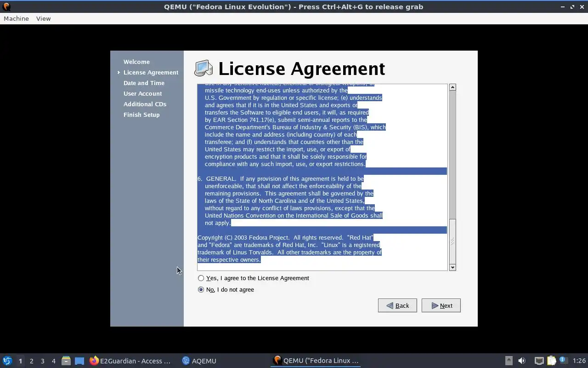Viewport: 588px width, 368px height.
Task: Click the volume speaker tray icon
Action: click(x=522, y=361)
